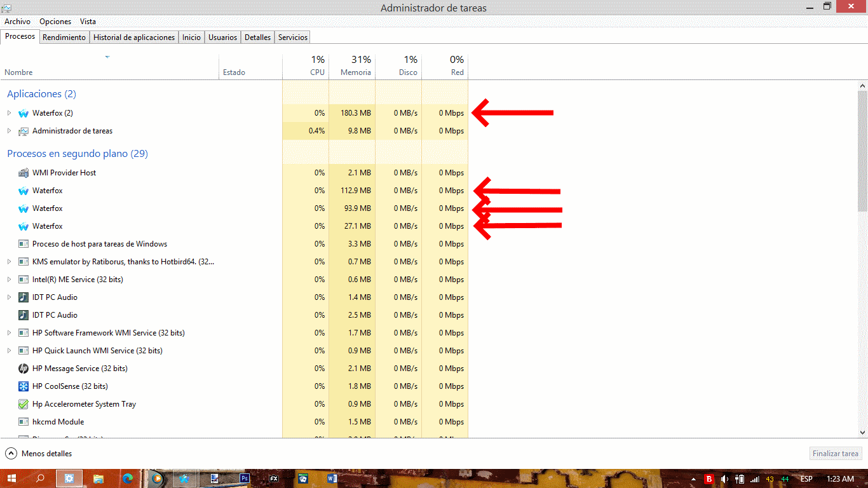
Task: Open the Opciones menu
Action: (x=55, y=22)
